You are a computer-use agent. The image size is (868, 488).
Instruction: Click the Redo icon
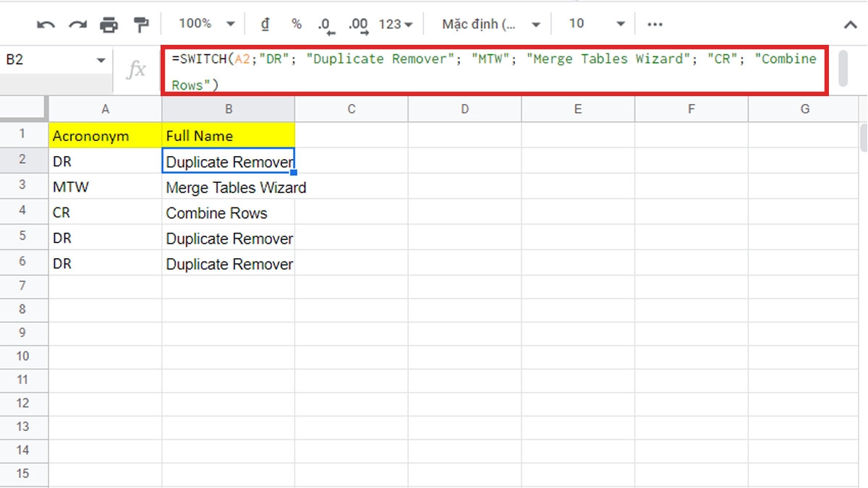click(x=76, y=23)
